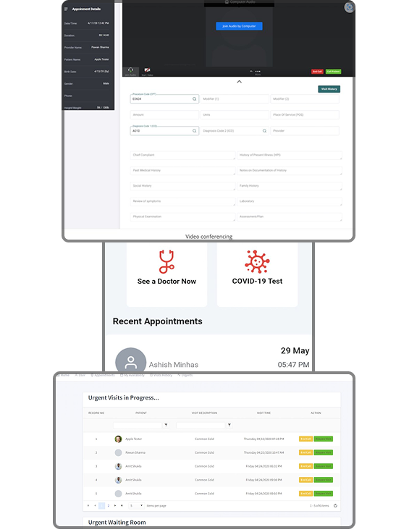This screenshot has width=417, height=532.
Task: Click the Modifier (1) field
Action: (x=235, y=99)
